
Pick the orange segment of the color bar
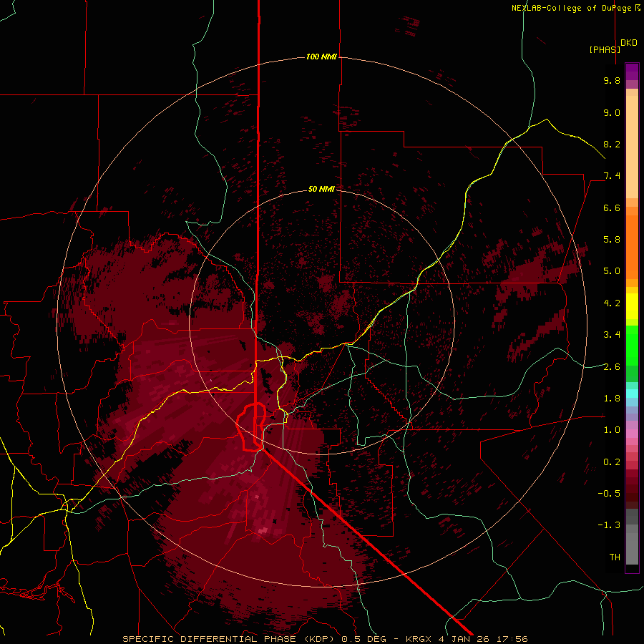click(632, 246)
